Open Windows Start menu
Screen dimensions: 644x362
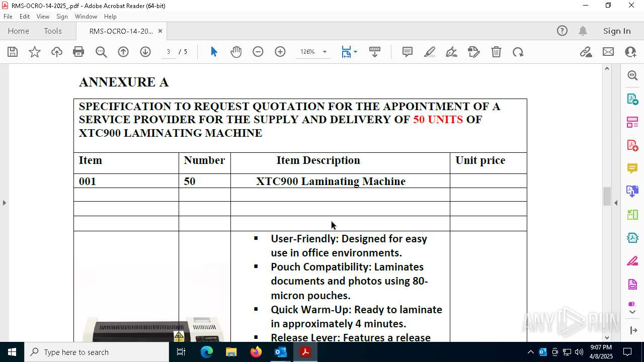coord(12,352)
